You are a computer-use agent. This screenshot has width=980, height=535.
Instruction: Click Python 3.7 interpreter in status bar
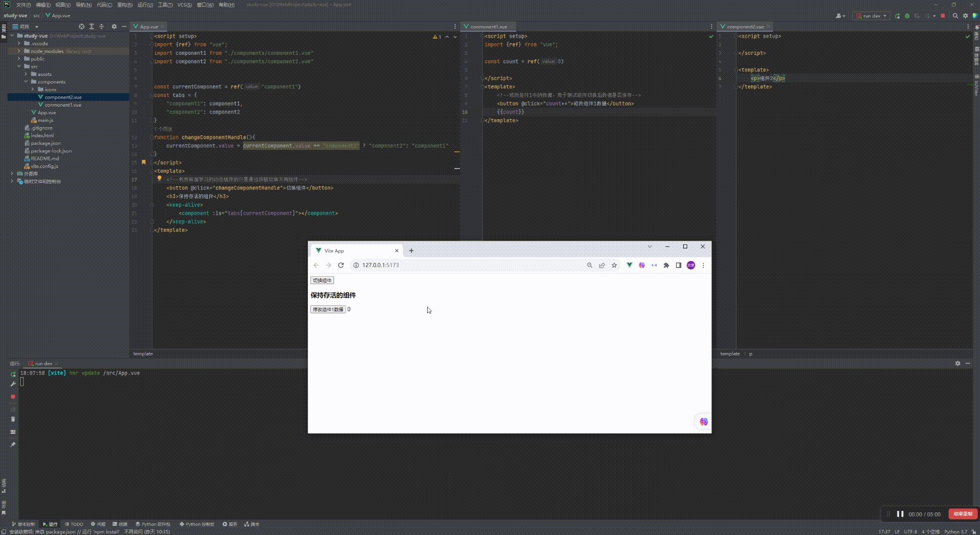[955, 531]
